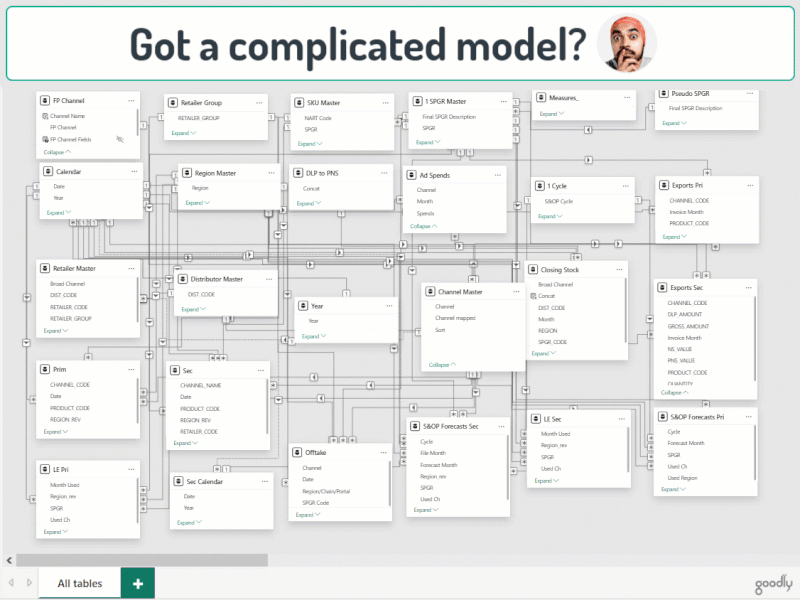Collapse the FP Channel table
Screen dimensions: 800x600
(x=58, y=152)
